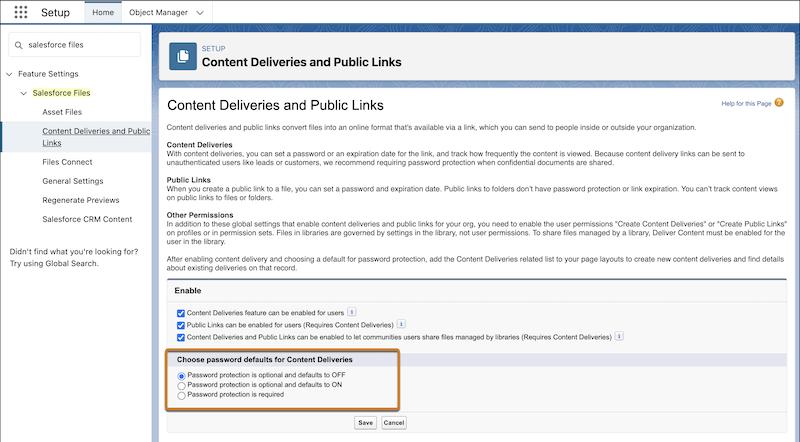Click the Content Deliveries page header icon
The width and height of the screenshot is (800, 442).
pyautogui.click(x=183, y=55)
